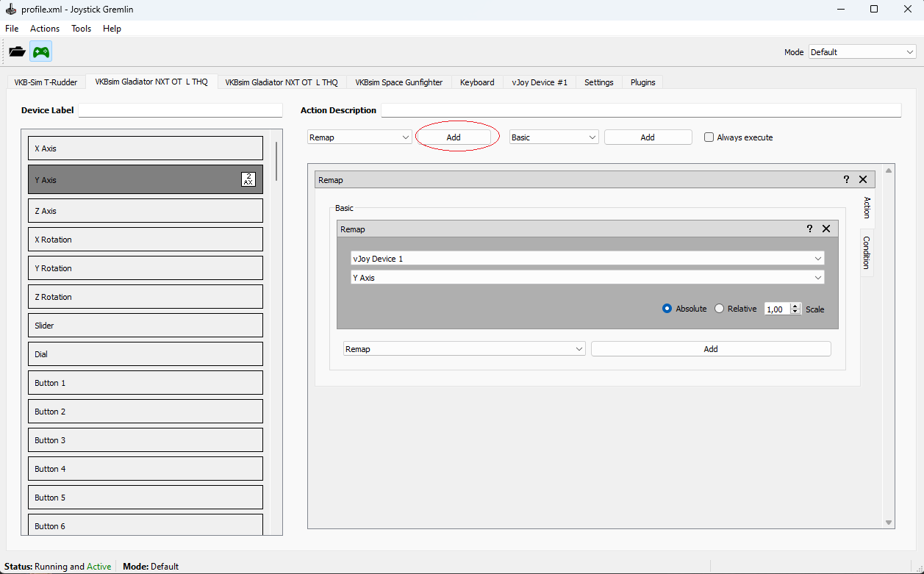Select the Relative radio button
This screenshot has width=924, height=574.
point(720,309)
